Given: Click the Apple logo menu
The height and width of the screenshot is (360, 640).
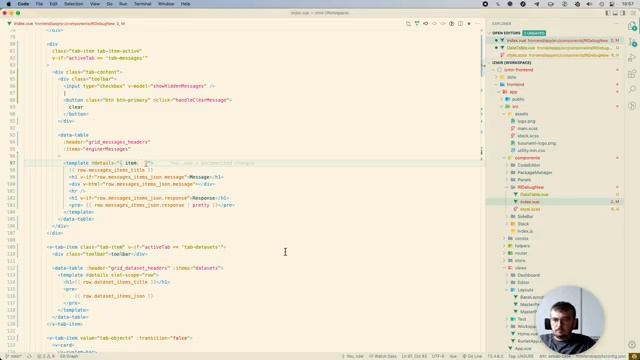Looking at the screenshot, I should pos(8,4).
